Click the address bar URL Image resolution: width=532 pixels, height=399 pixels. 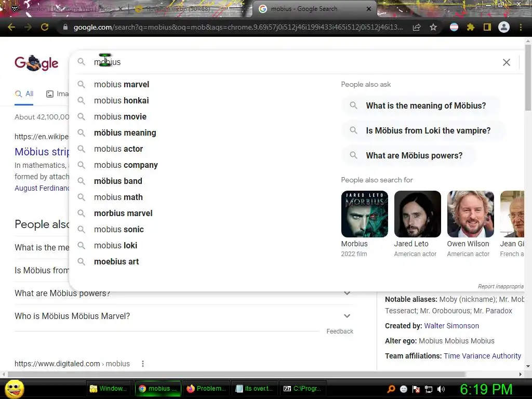[238, 27]
